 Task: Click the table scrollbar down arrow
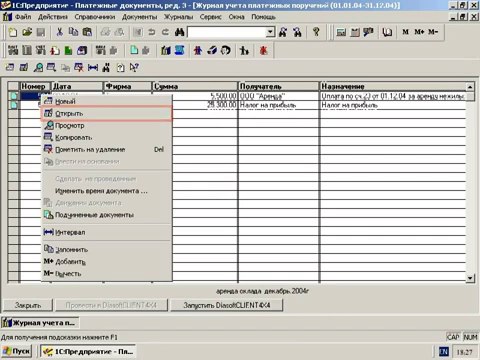[x=470, y=278]
